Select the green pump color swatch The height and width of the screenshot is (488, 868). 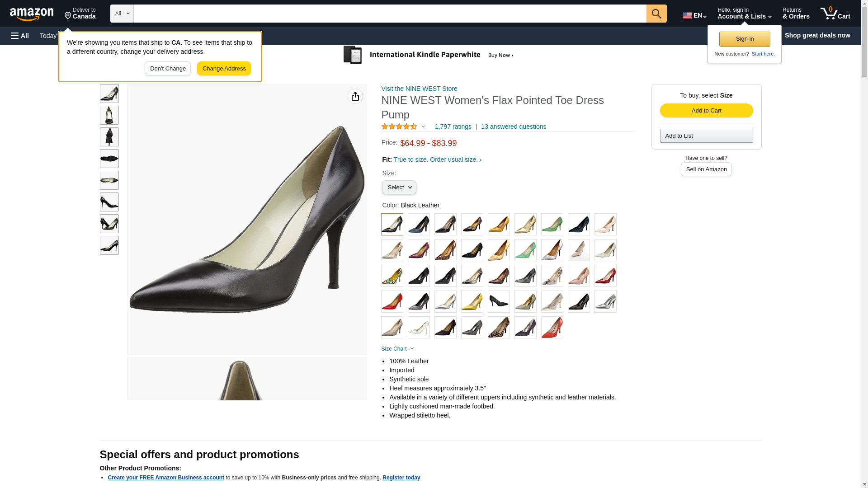coord(552,224)
